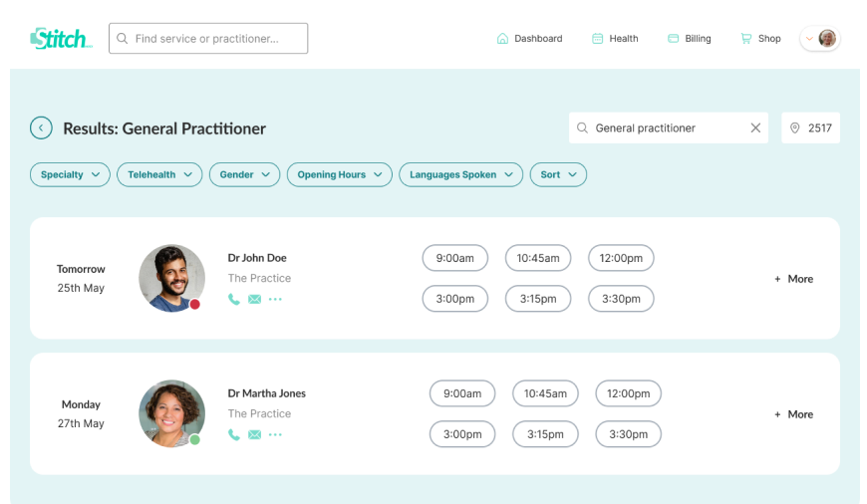This screenshot has height=504, width=867.
Task: Open the Billing section
Action: pyautogui.click(x=689, y=39)
